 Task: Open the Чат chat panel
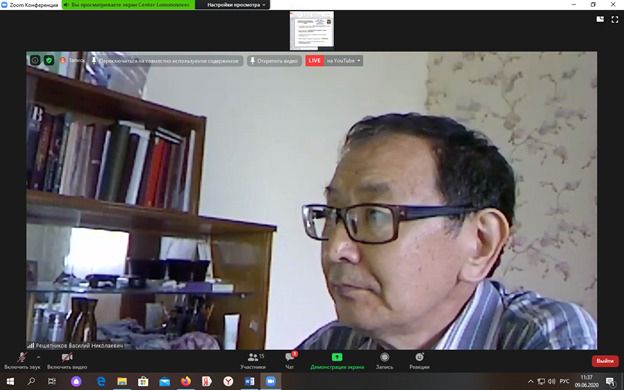click(x=290, y=361)
